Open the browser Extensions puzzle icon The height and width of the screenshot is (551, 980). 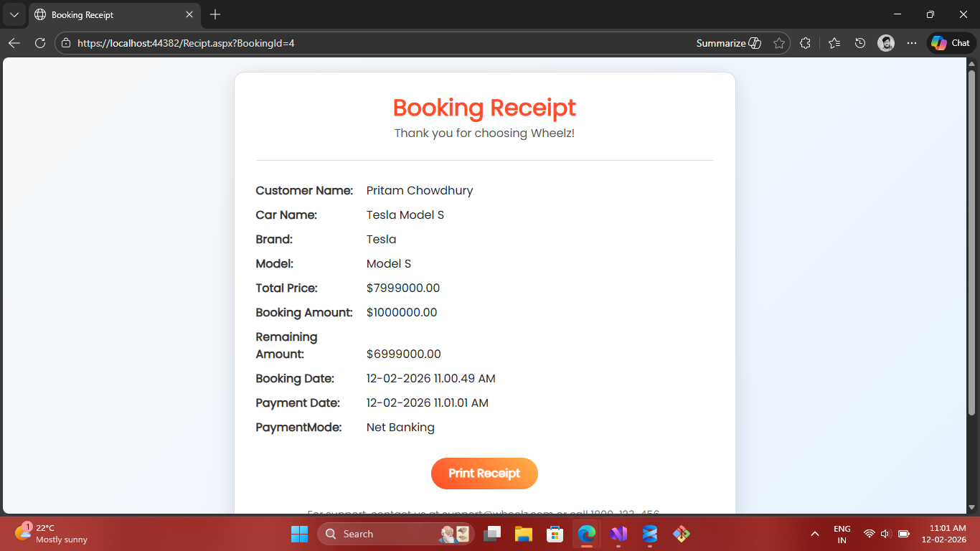point(805,43)
